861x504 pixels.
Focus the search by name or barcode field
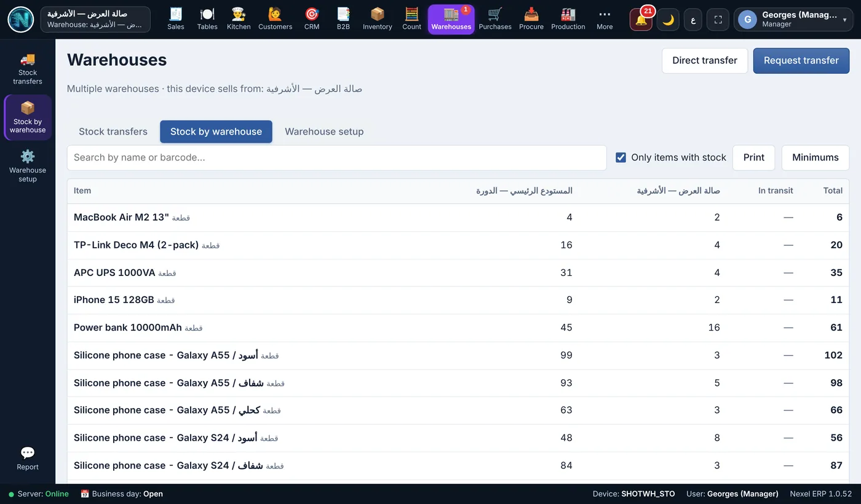click(x=337, y=157)
